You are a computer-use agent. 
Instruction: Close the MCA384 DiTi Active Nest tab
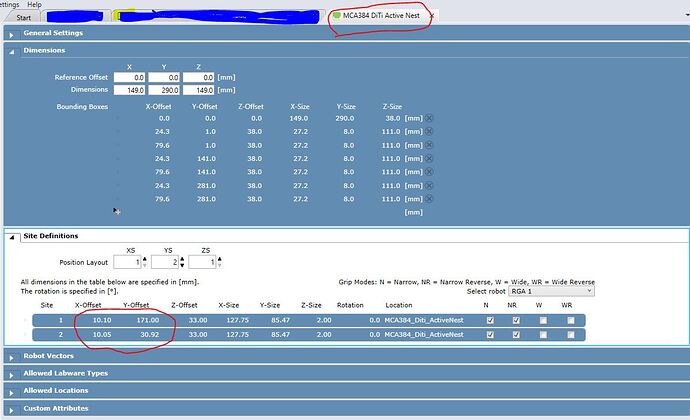[x=432, y=15]
